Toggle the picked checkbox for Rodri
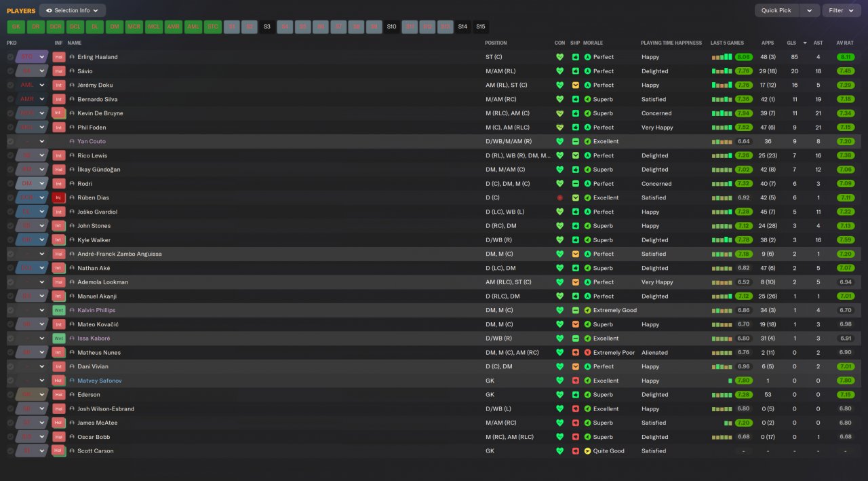The image size is (868, 481). (10, 183)
